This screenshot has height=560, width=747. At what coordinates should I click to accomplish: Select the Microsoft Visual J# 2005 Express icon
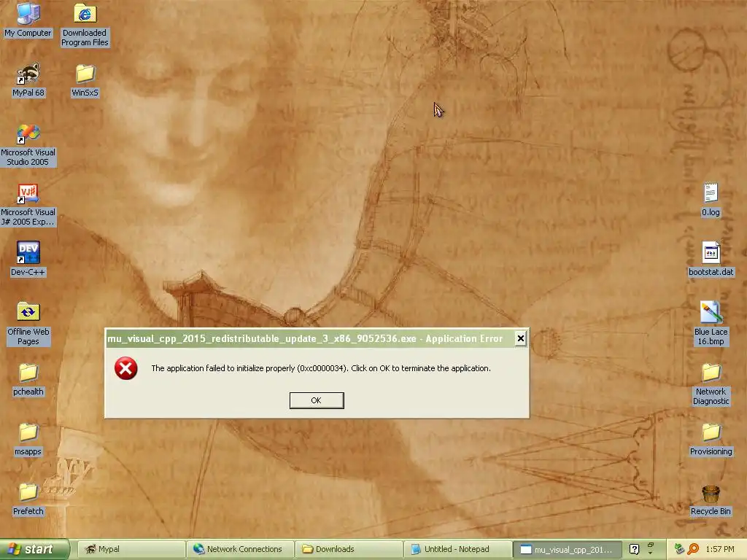click(28, 205)
